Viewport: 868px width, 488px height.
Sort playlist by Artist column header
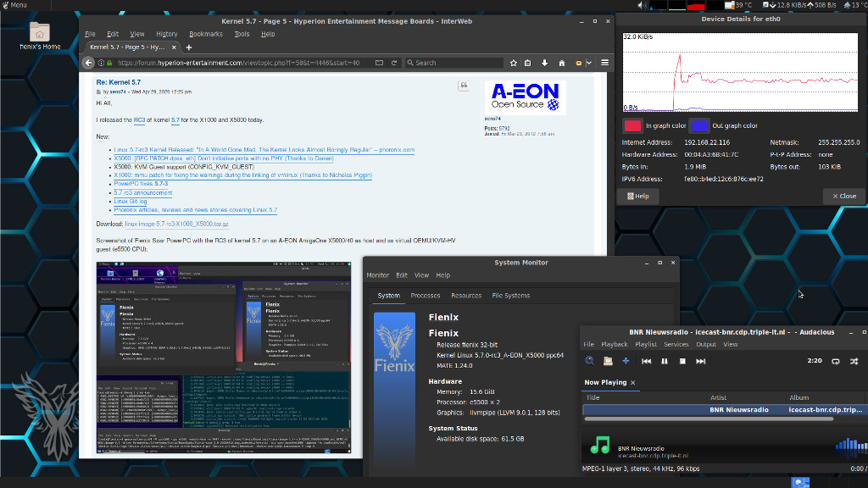pyautogui.click(x=718, y=397)
